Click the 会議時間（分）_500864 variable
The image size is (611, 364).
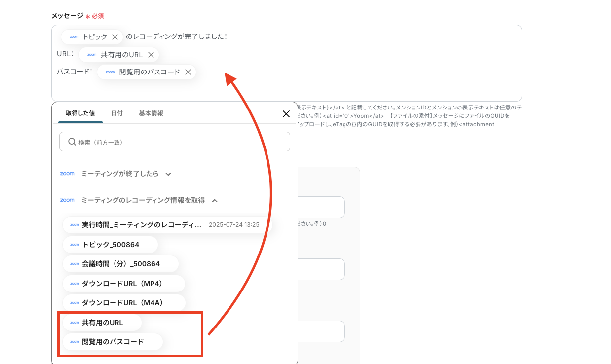120,264
